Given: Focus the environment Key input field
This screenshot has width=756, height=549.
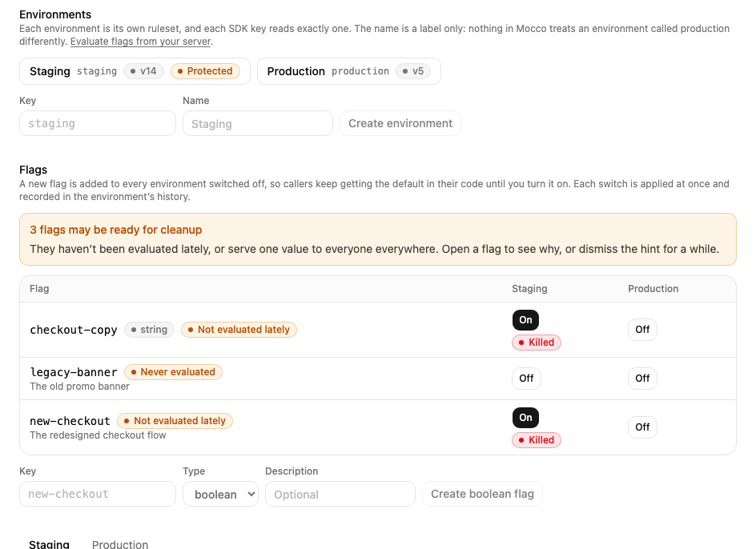Looking at the screenshot, I should [x=98, y=123].
